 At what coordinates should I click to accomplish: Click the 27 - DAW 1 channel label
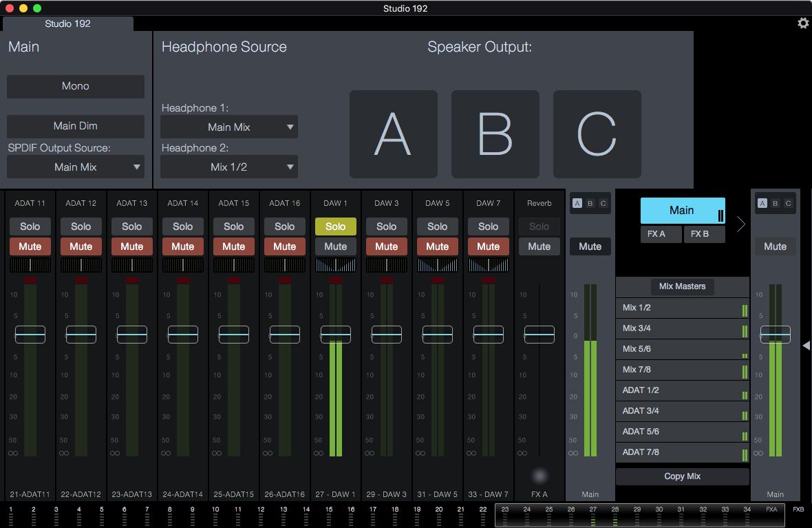pyautogui.click(x=336, y=494)
